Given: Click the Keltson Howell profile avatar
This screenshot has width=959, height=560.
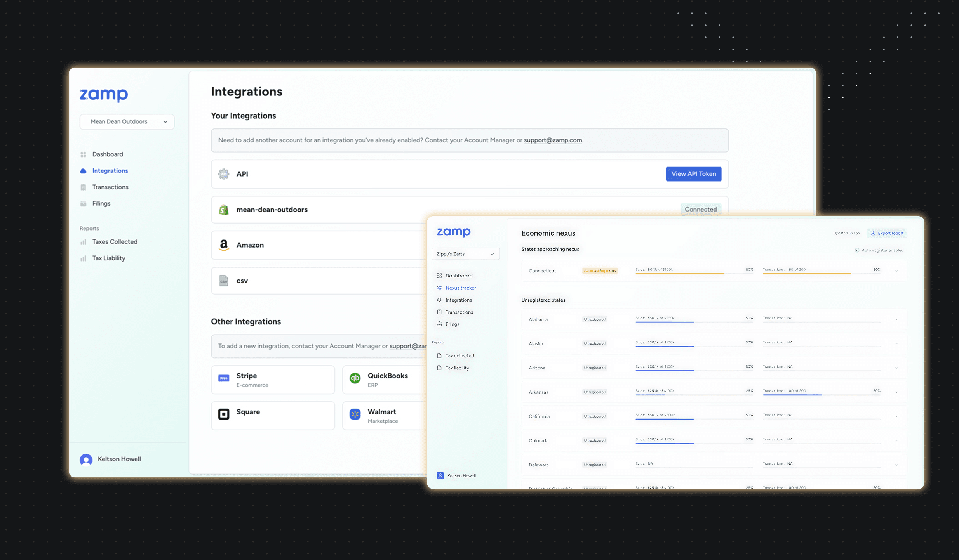Looking at the screenshot, I should click(x=86, y=459).
